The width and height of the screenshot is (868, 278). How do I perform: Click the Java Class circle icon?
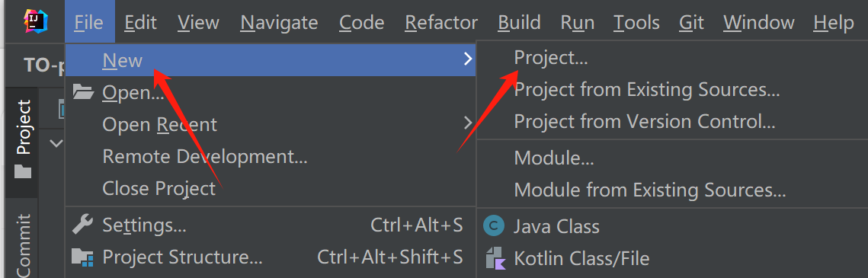494,226
